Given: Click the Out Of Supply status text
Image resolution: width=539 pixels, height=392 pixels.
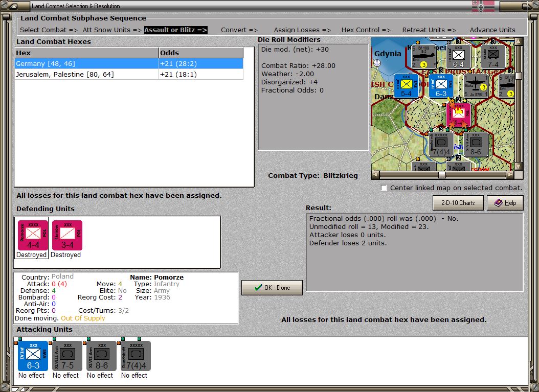Looking at the screenshot, I should (x=83, y=318).
